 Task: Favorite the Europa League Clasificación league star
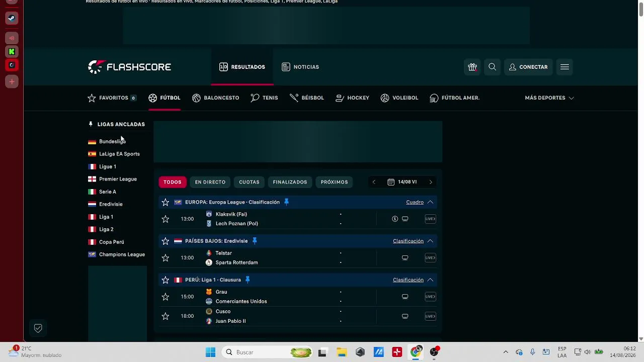click(x=165, y=202)
